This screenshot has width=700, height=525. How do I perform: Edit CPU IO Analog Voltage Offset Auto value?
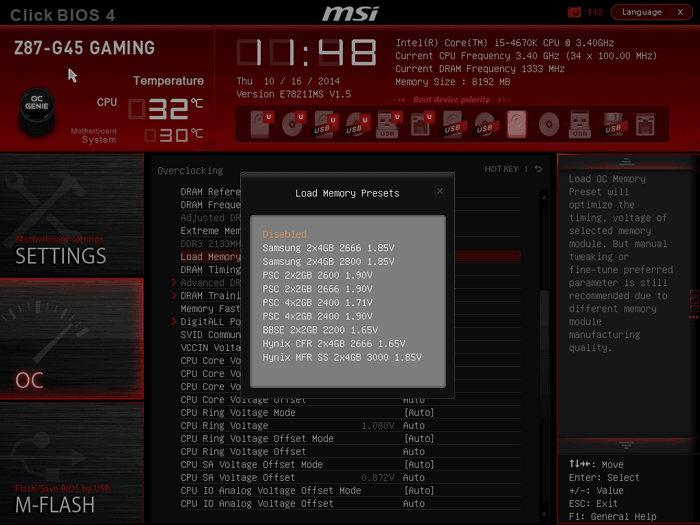pos(414,503)
